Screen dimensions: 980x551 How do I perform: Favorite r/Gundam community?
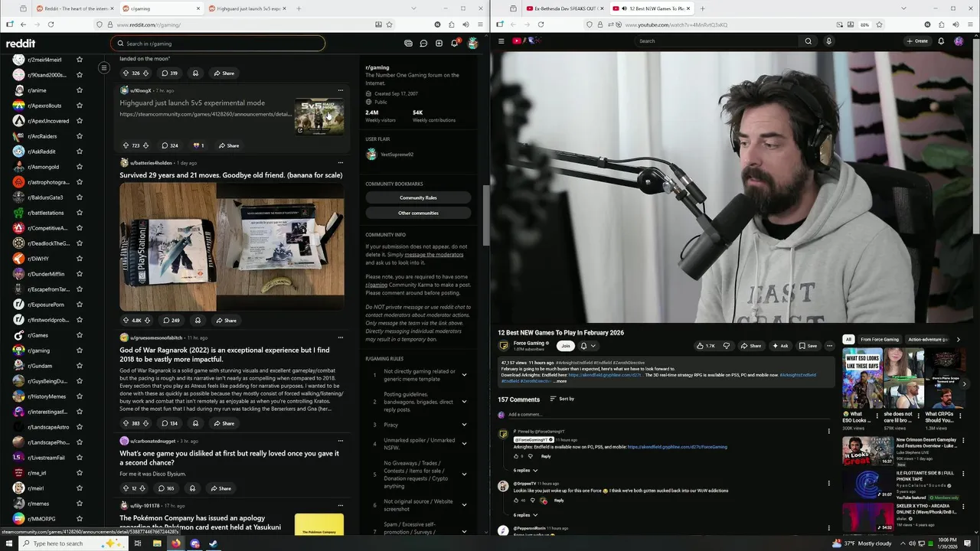[79, 366]
